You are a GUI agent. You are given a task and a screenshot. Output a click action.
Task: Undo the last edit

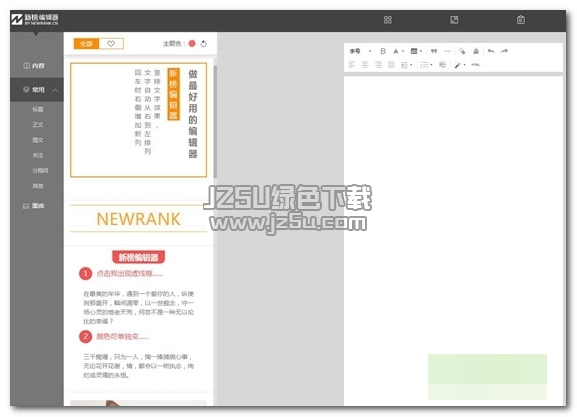491,51
